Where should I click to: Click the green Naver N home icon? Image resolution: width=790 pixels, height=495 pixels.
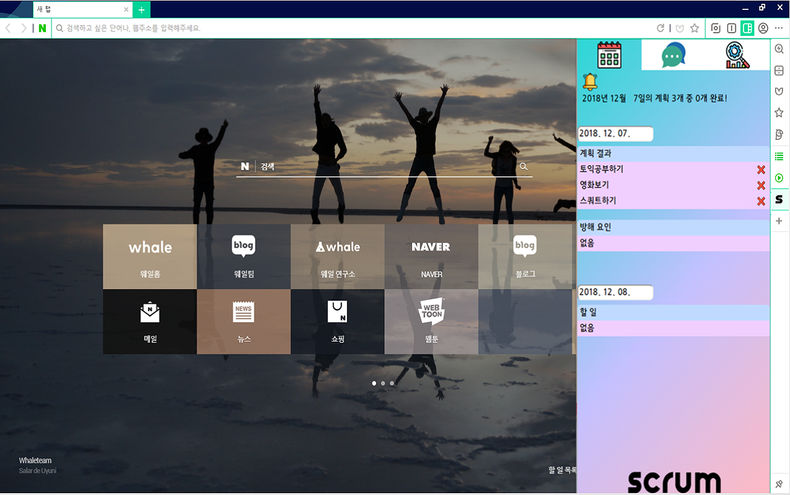coord(42,28)
